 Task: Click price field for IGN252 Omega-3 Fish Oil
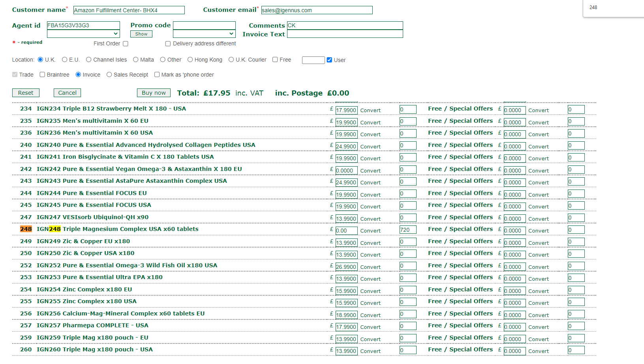(346, 267)
